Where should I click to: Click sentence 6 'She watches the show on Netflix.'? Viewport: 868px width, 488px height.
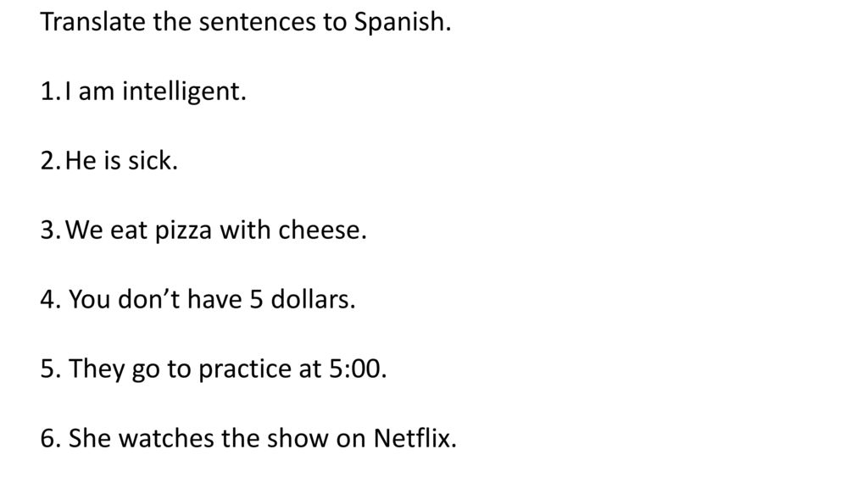263,438
